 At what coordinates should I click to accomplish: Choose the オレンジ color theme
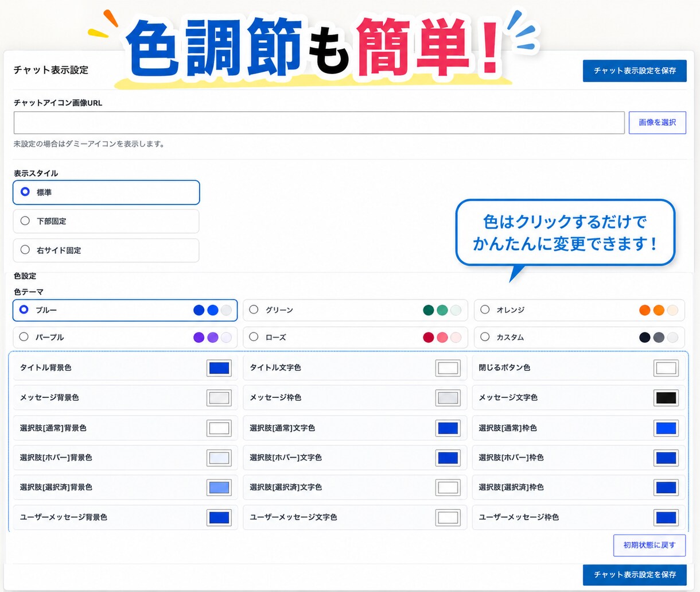coord(580,310)
